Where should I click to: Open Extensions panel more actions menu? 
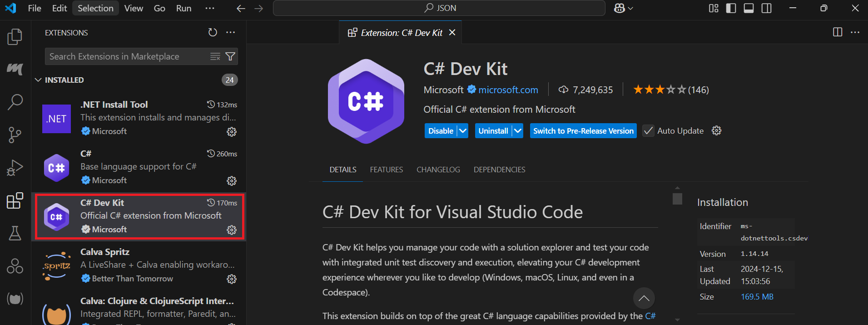coord(231,32)
